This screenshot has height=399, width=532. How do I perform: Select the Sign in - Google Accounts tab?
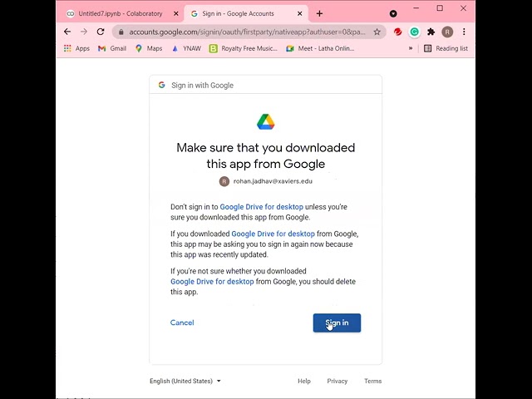[241, 13]
